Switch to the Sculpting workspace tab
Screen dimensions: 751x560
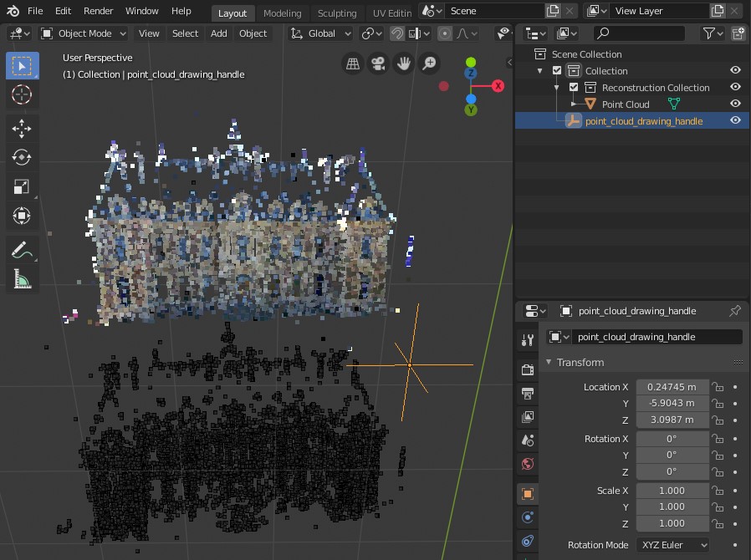pyautogui.click(x=337, y=13)
